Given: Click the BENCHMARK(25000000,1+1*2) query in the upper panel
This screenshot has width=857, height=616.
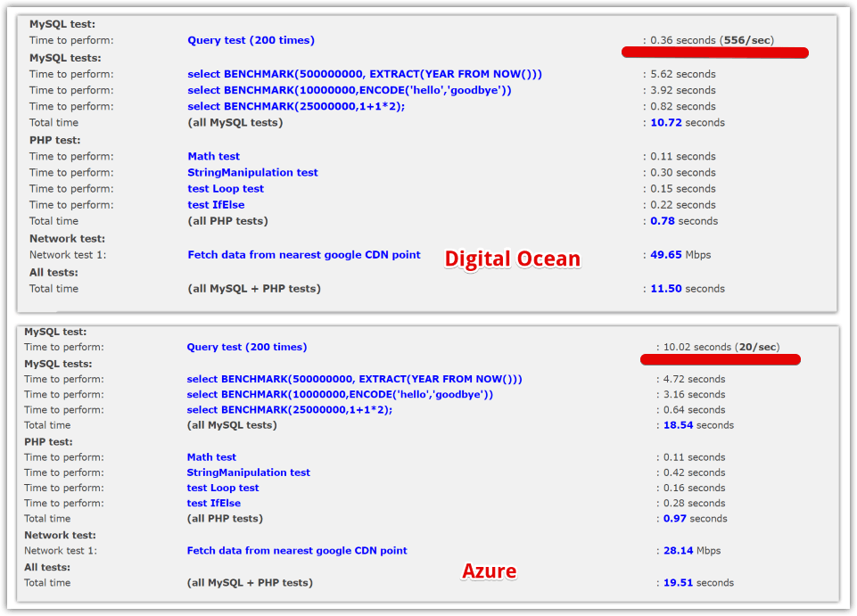Looking at the screenshot, I should tap(296, 107).
